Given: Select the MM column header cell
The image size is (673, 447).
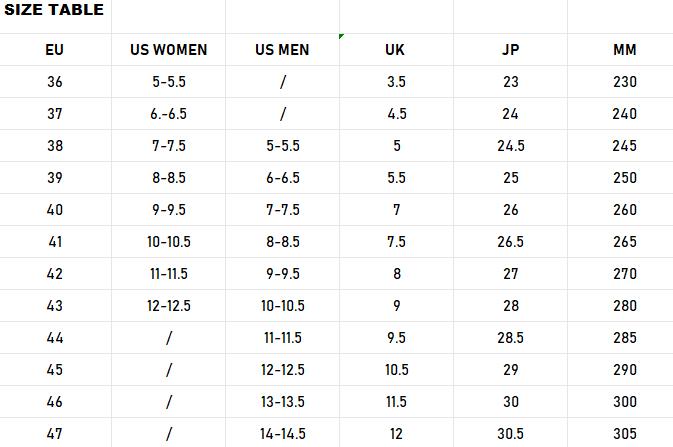Looking at the screenshot, I should [x=624, y=50].
